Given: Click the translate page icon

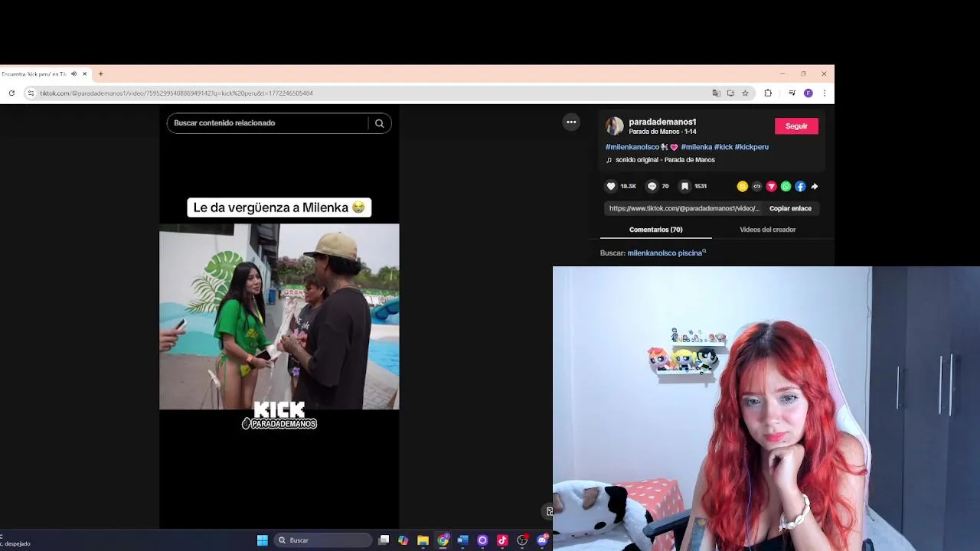Looking at the screenshot, I should [x=717, y=93].
